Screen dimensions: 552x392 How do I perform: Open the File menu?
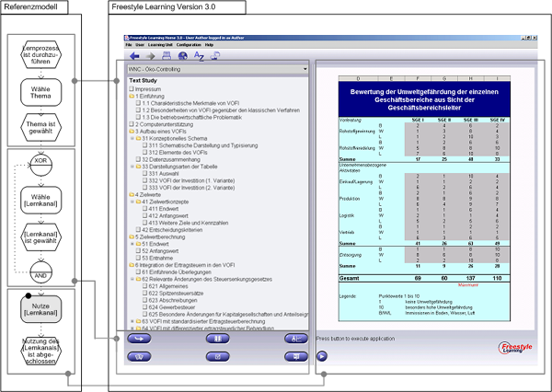129,45
